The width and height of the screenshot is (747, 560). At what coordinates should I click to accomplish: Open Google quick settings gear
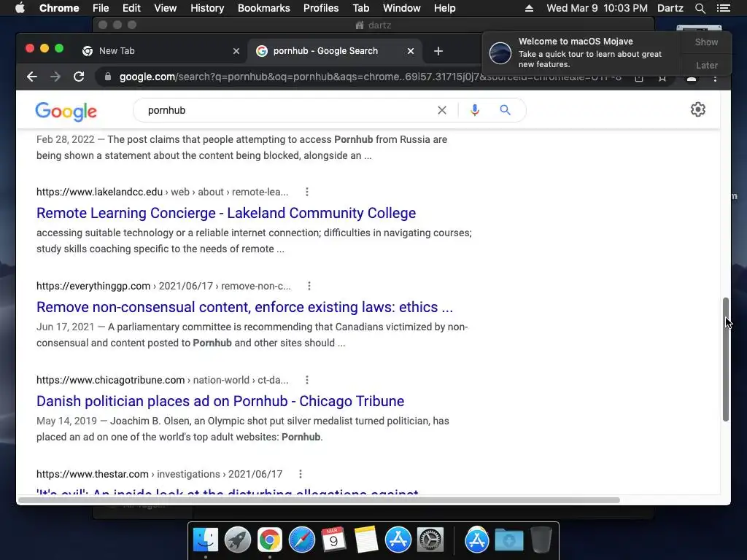698,109
